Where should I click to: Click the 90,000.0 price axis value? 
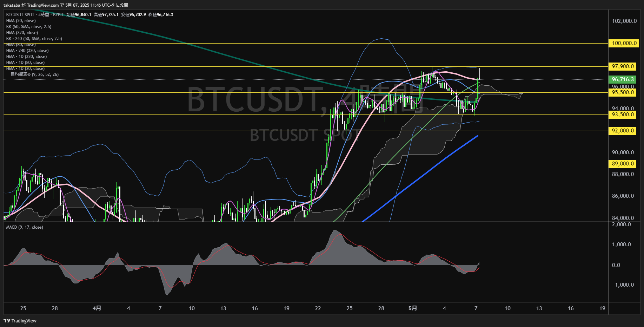tap(623, 152)
